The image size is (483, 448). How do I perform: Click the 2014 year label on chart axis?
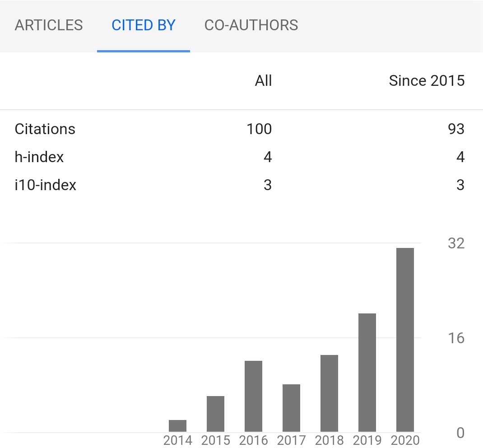(x=178, y=441)
